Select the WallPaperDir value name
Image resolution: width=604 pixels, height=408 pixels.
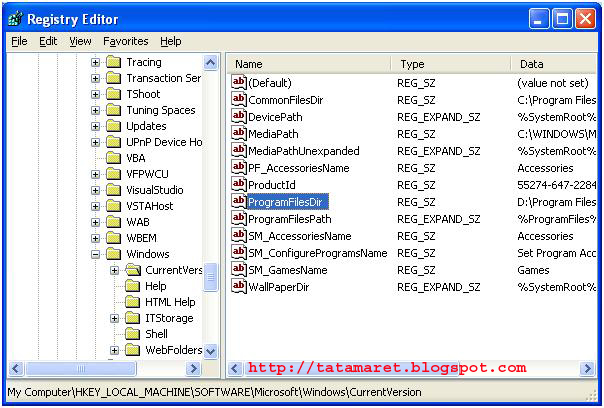(279, 287)
